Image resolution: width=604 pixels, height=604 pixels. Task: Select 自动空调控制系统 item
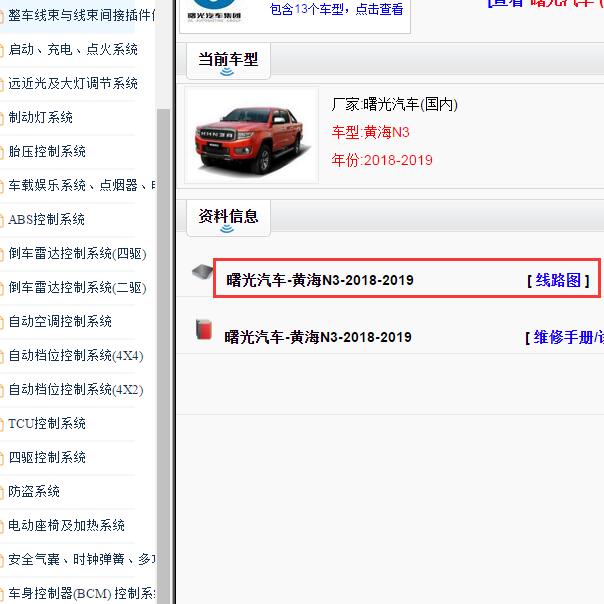coord(60,321)
